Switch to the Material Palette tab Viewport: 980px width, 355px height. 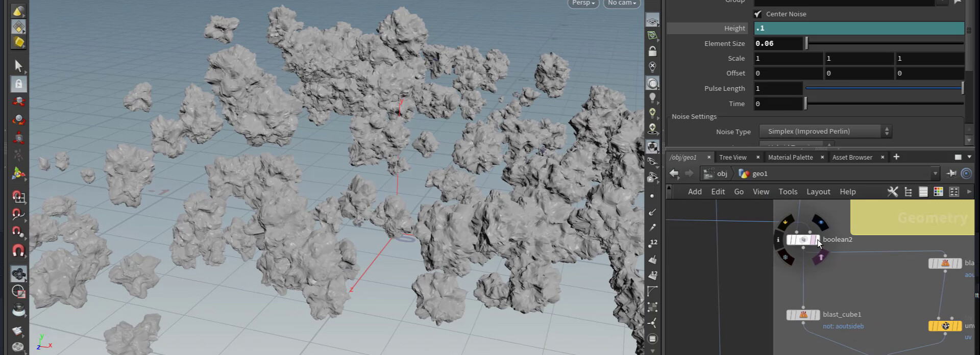pyautogui.click(x=790, y=157)
